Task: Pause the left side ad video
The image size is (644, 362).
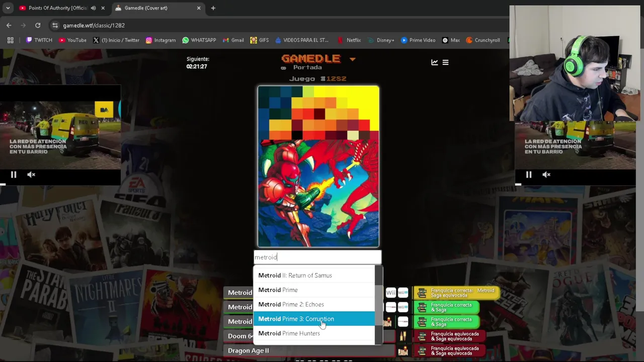Action: click(x=14, y=174)
